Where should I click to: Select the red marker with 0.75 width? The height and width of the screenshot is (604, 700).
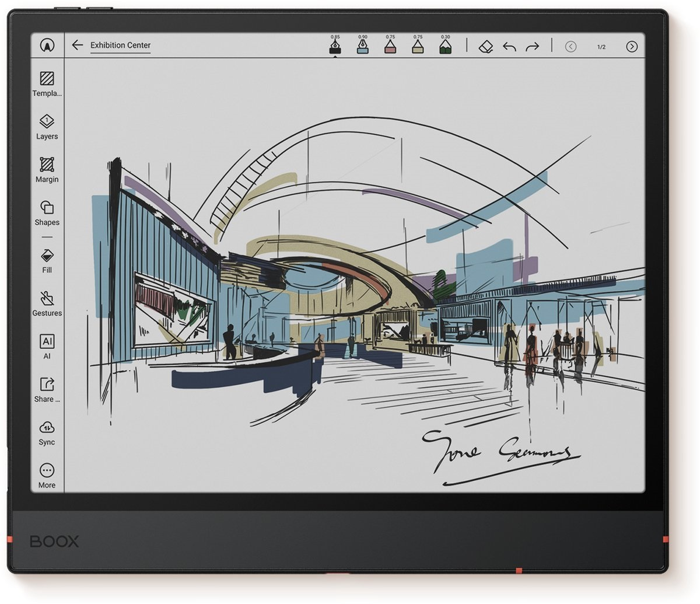[390, 45]
